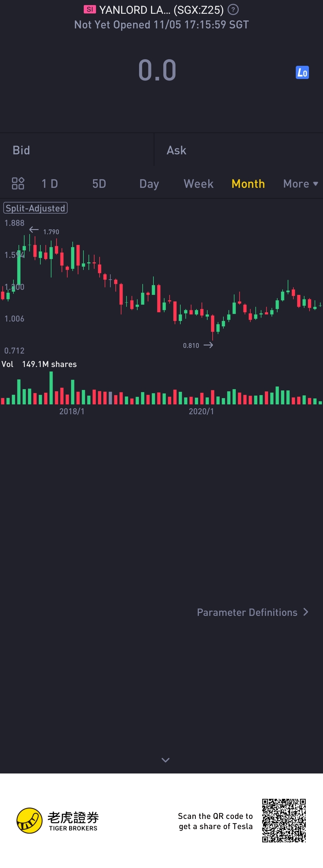Switch to the 1 D chart tab
This screenshot has height=868, width=323.
point(50,184)
